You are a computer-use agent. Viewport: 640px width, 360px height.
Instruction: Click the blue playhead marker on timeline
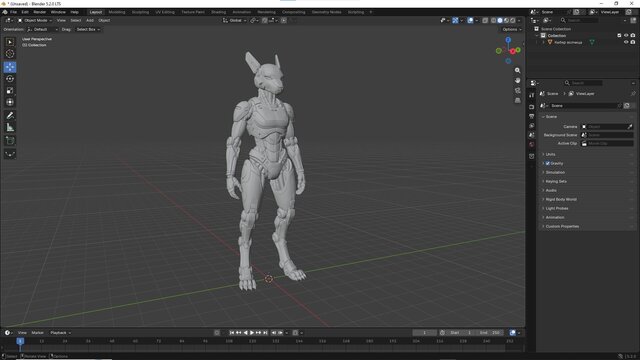[20, 341]
